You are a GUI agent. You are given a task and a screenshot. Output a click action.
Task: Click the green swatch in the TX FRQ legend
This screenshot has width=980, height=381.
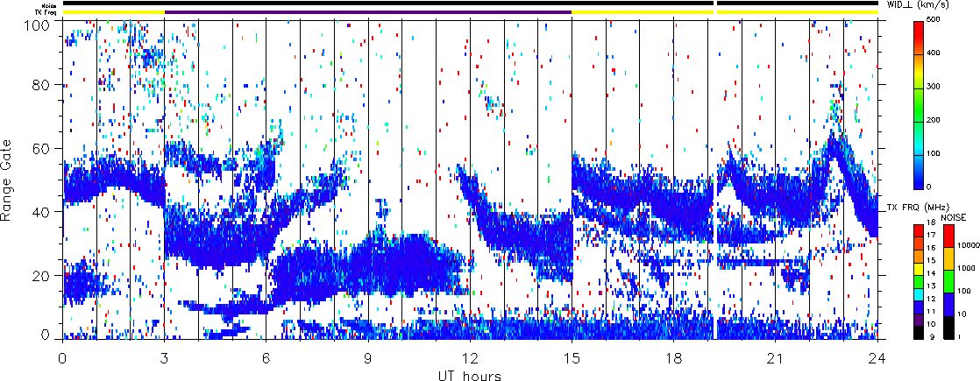coord(919,282)
